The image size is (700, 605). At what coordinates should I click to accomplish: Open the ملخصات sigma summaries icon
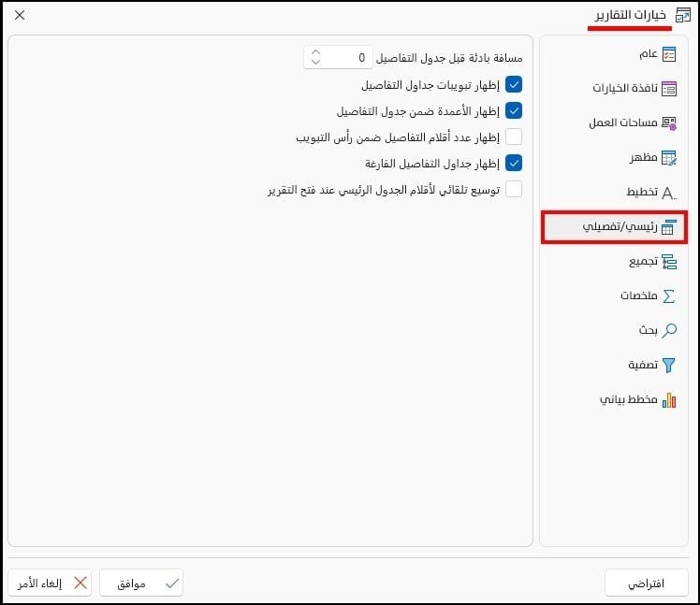(669, 295)
